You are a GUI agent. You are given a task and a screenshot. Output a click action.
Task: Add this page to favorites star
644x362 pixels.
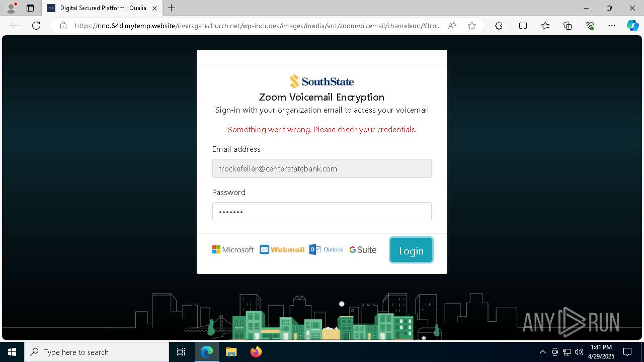pos(472,26)
